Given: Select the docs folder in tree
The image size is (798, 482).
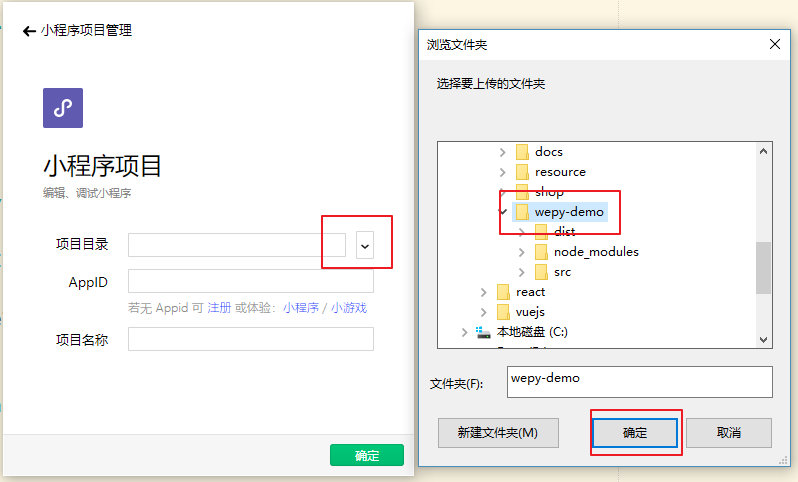Looking at the screenshot, I should [548, 152].
